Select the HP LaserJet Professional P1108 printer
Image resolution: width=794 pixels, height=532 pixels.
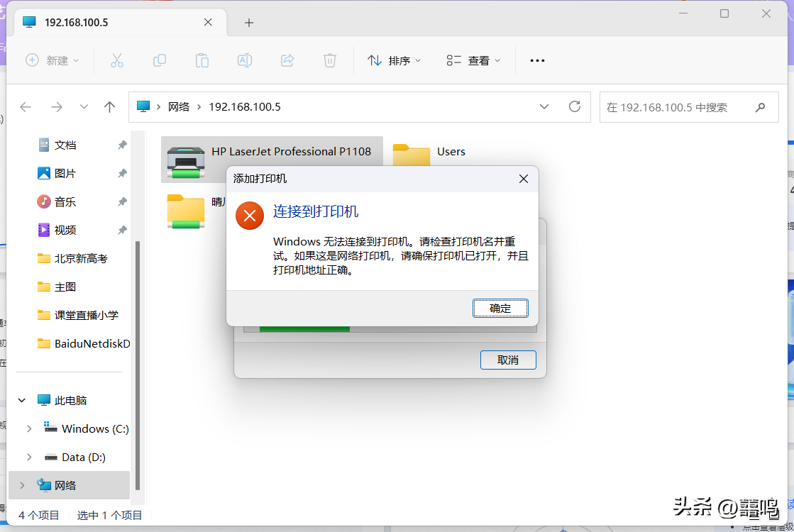coord(272,152)
